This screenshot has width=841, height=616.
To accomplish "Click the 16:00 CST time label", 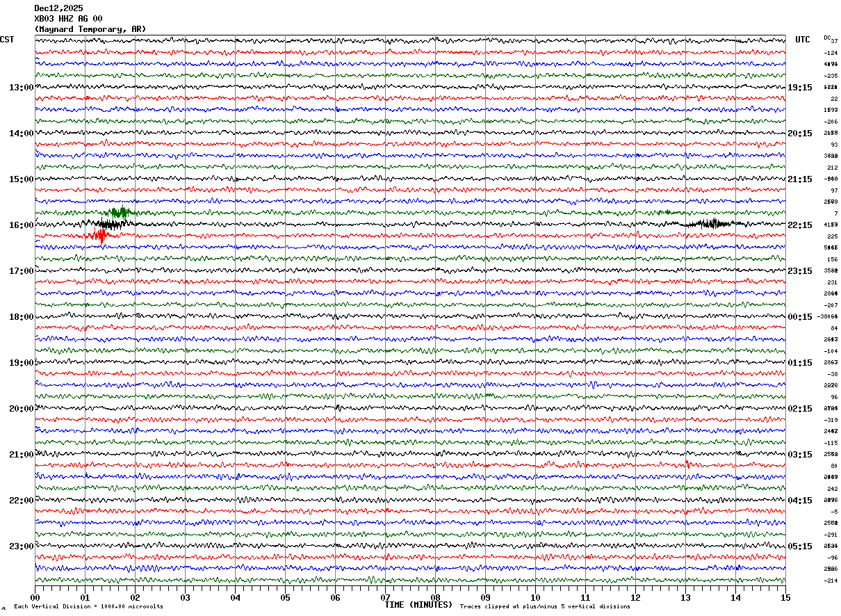I will coord(22,225).
